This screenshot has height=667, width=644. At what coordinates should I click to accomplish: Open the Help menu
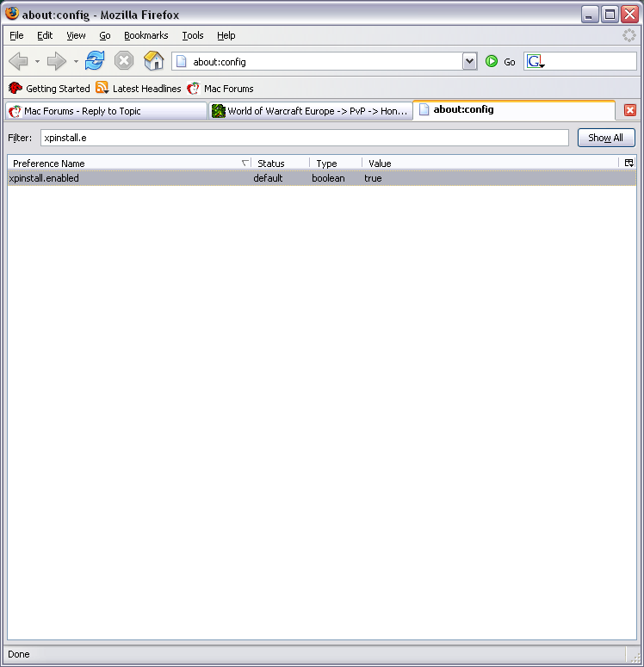click(x=226, y=35)
